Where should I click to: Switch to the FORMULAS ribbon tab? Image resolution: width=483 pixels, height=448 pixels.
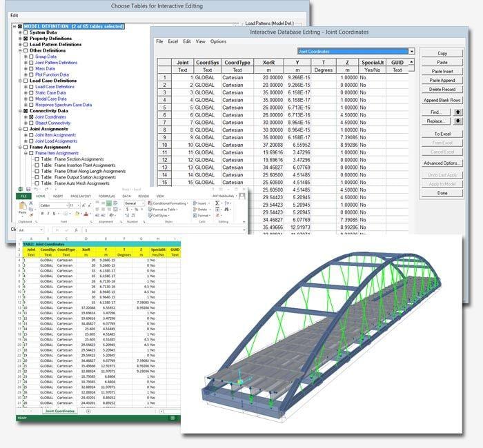[106, 196]
